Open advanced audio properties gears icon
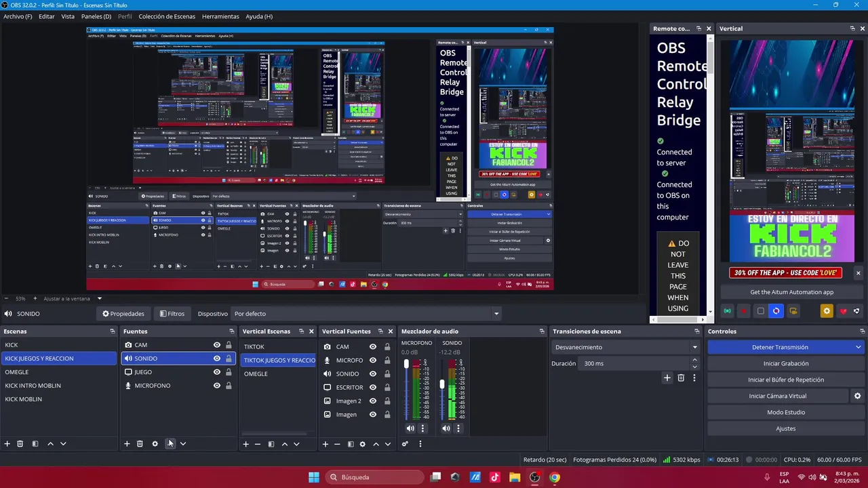 (406, 444)
